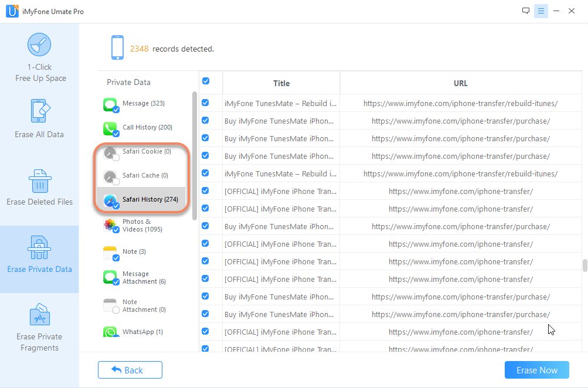Viewport: 588px width, 388px height.
Task: Minimize the Umate Pro window
Action: click(556, 11)
